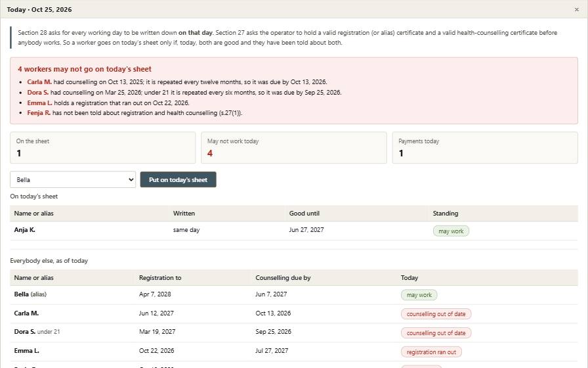Click the 'Today' column header in lower table

[409, 278]
